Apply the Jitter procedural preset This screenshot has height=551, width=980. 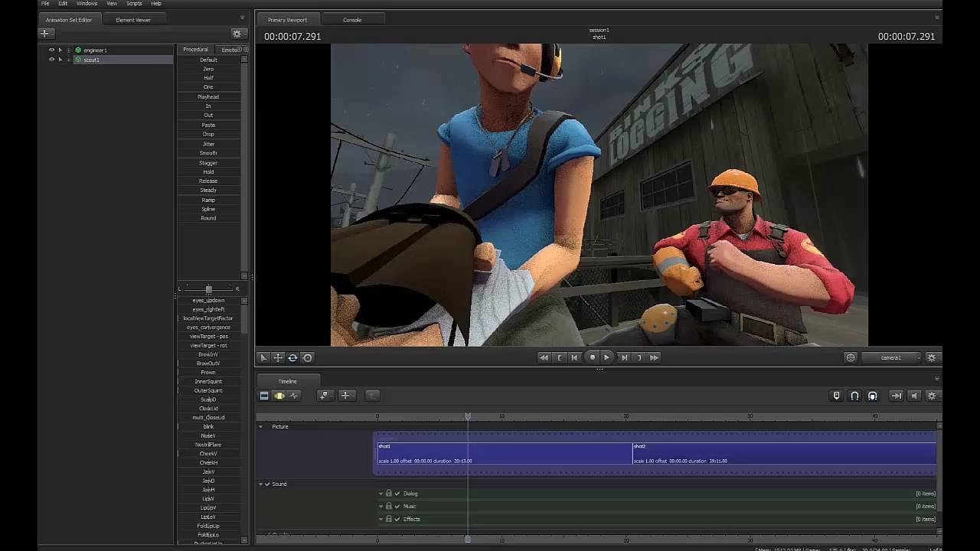[x=208, y=144]
